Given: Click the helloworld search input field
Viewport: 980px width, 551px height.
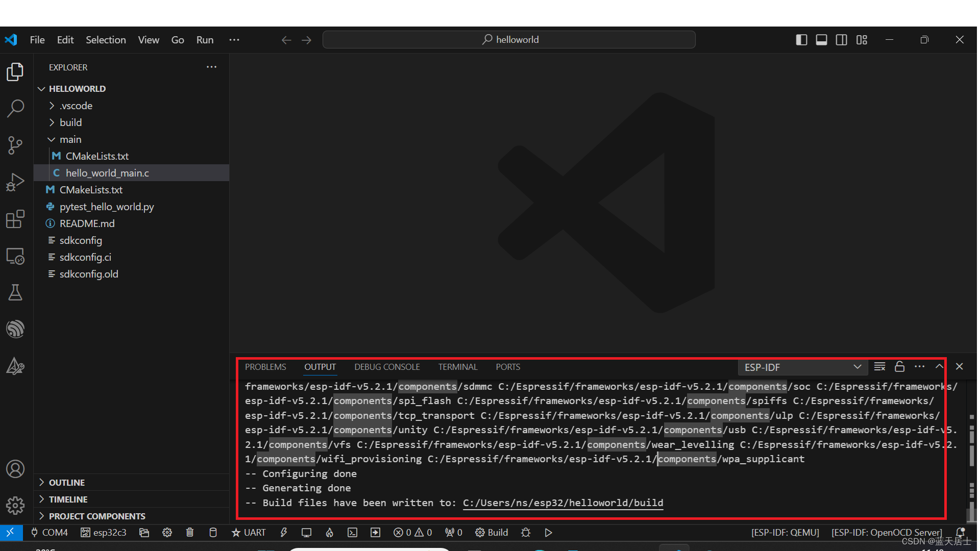Looking at the screenshot, I should click(x=509, y=40).
